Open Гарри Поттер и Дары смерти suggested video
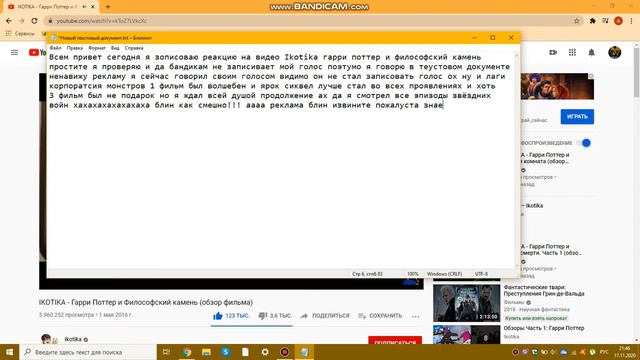Viewport: 640px width, 360px height. pos(551,250)
